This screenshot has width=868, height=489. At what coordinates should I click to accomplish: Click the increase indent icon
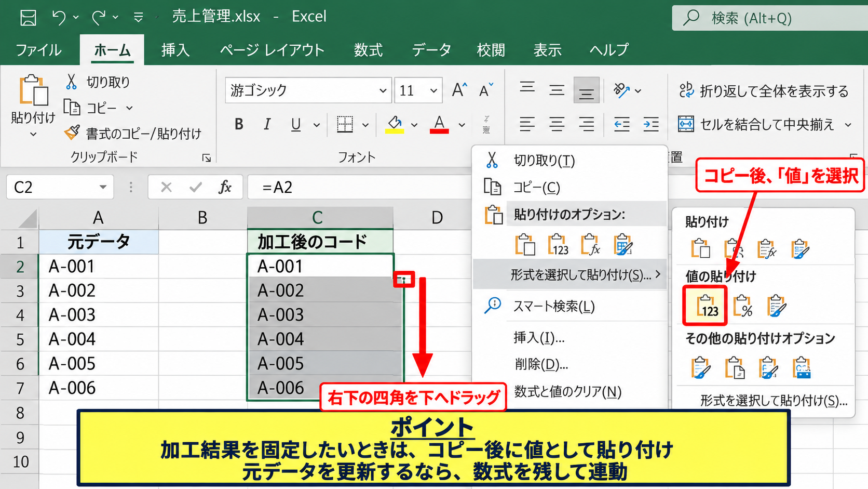(x=651, y=124)
